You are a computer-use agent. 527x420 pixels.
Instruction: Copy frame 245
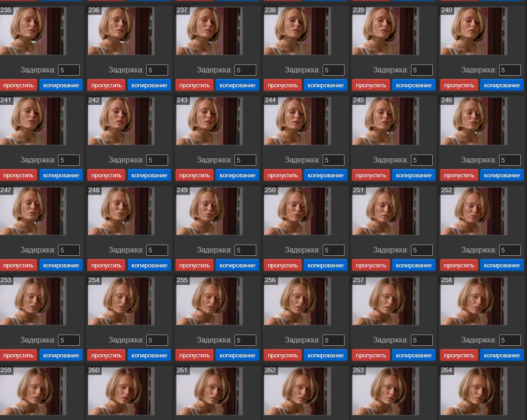click(x=414, y=175)
